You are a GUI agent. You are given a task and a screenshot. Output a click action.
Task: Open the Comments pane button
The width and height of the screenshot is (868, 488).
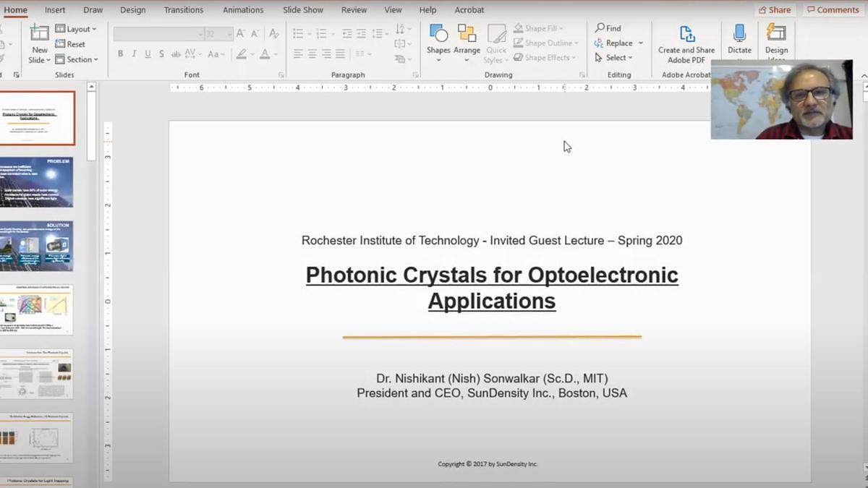click(x=833, y=10)
